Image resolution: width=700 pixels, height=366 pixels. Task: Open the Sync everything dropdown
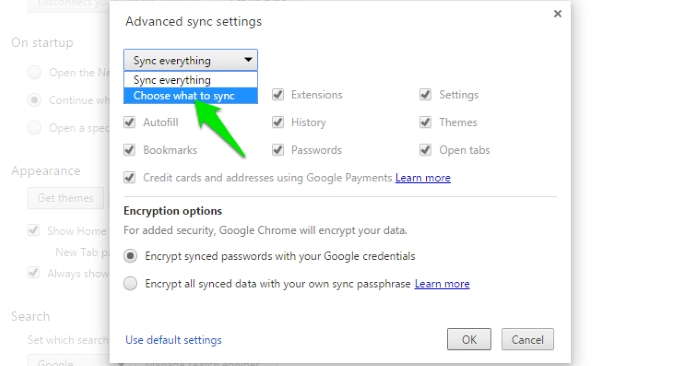click(x=191, y=60)
